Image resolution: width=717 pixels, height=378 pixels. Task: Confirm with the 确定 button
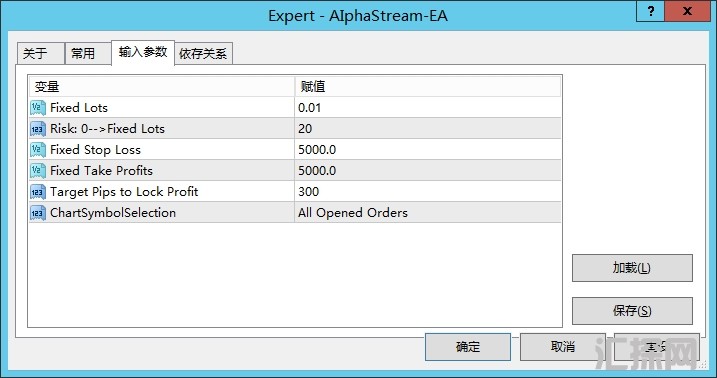click(x=468, y=347)
